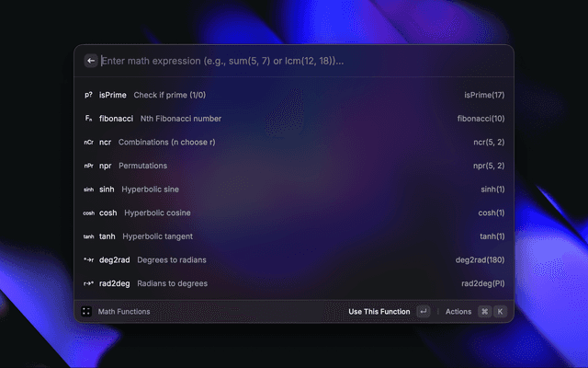Viewport: 588px width, 368px height.
Task: Click the rad2deg conversion icon
Action: click(88, 284)
